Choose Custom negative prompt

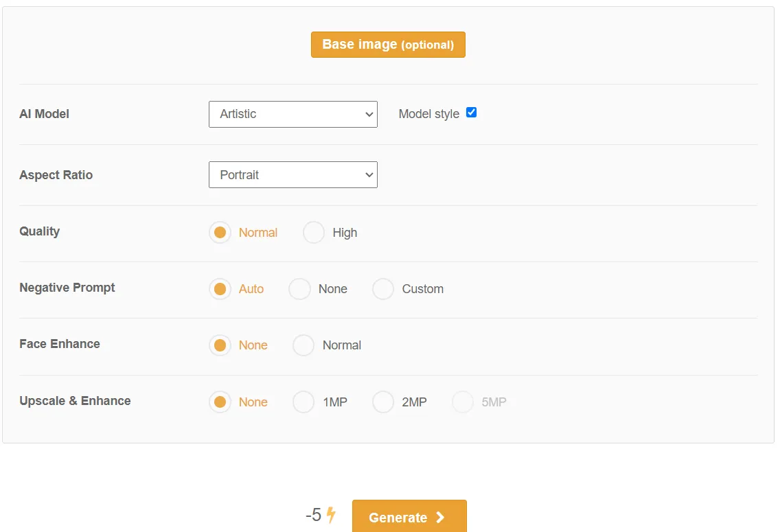tap(383, 289)
